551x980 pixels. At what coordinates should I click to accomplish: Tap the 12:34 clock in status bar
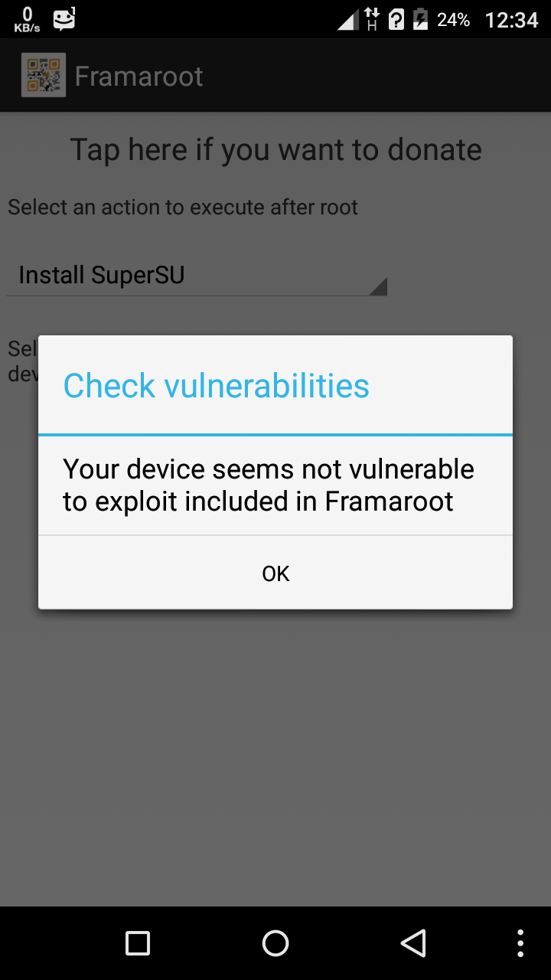[x=512, y=20]
